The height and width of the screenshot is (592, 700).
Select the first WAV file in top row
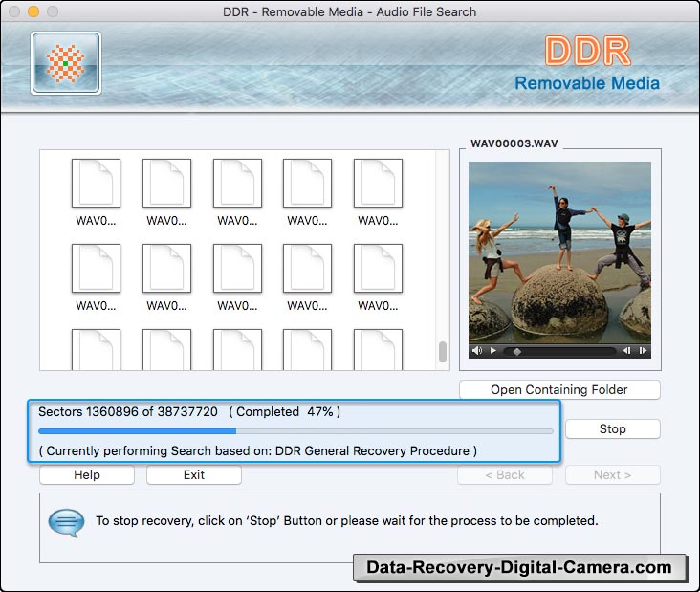click(96, 192)
